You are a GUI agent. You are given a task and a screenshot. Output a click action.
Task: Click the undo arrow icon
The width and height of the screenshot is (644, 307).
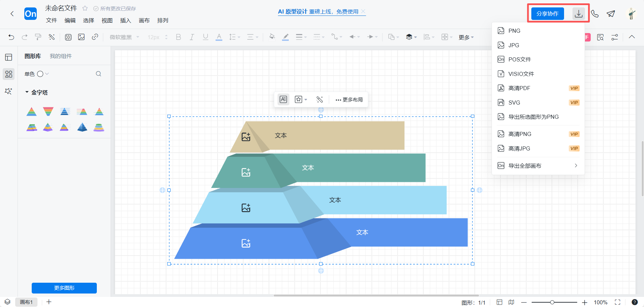pos(11,37)
